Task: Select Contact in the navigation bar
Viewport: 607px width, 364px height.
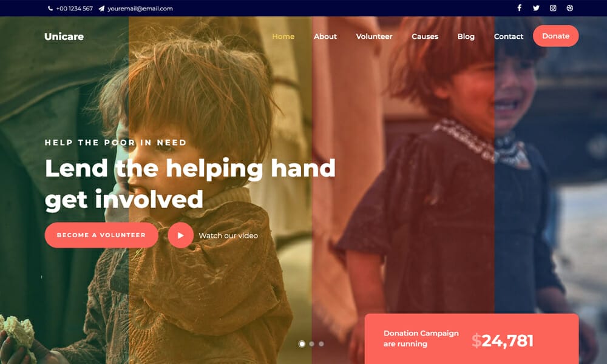Action: point(508,36)
